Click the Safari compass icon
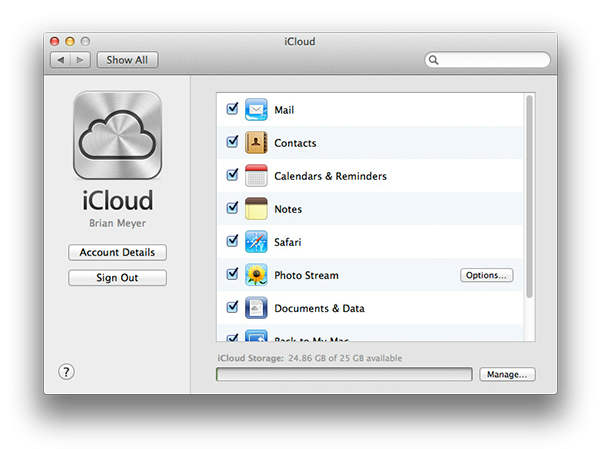This screenshot has width=600, height=450. point(256,241)
